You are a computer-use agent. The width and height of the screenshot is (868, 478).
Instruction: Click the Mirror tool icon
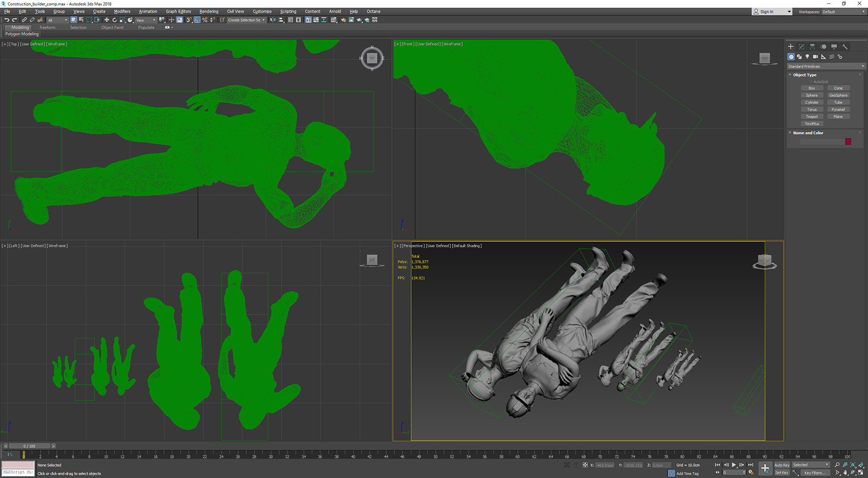click(273, 20)
